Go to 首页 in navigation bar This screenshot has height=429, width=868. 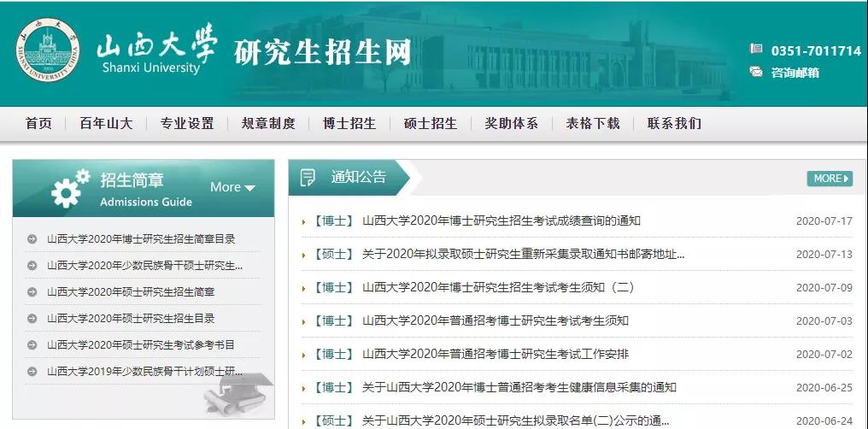pyautogui.click(x=38, y=123)
